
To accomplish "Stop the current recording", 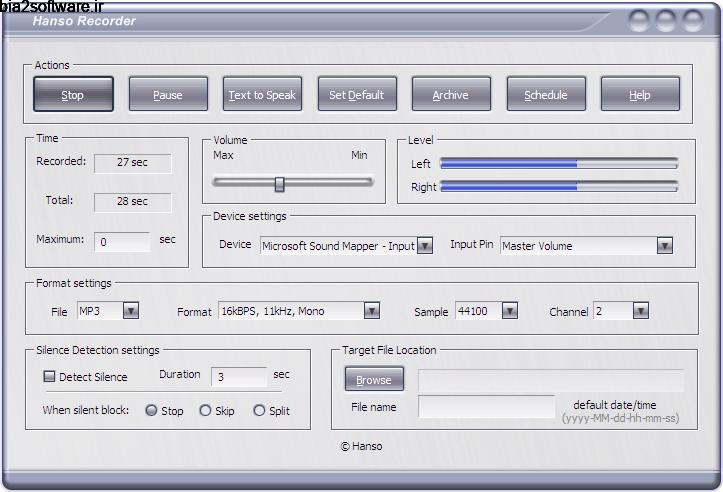I will tap(73, 95).
